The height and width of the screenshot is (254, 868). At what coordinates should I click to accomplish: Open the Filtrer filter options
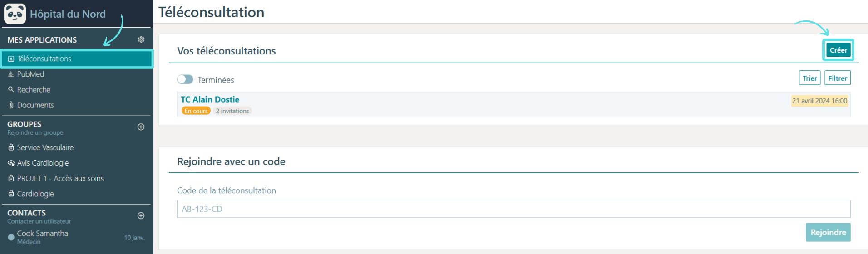(x=837, y=78)
